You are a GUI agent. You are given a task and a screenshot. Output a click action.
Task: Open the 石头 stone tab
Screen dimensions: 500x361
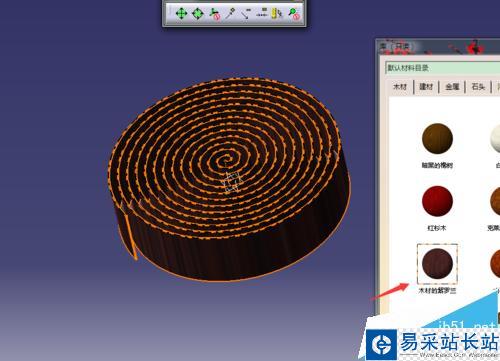478,87
